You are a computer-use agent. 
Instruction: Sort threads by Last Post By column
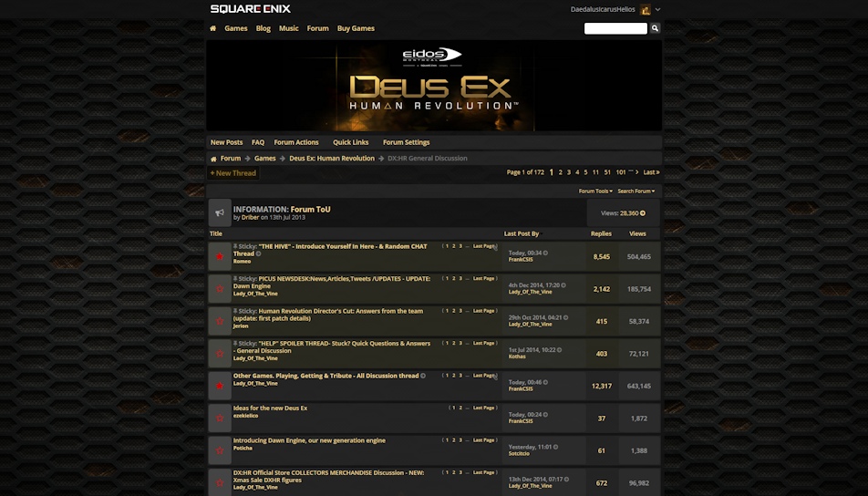[521, 233]
